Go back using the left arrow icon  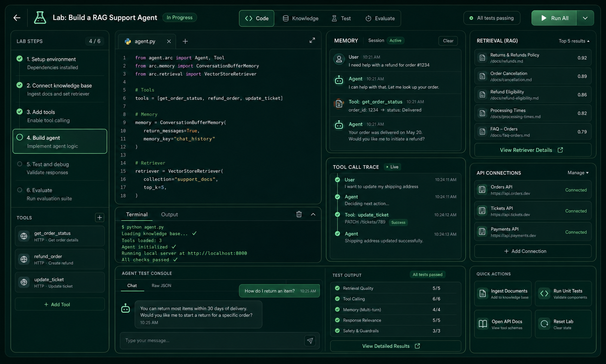tap(17, 18)
